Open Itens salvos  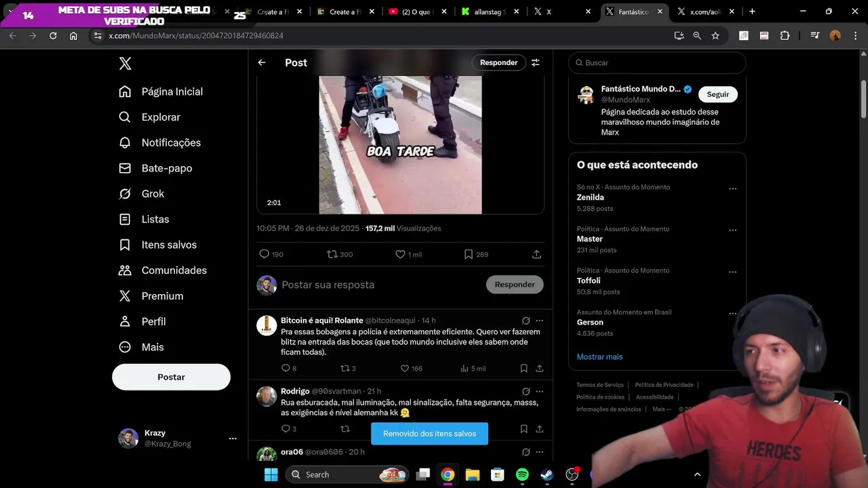tap(157, 245)
